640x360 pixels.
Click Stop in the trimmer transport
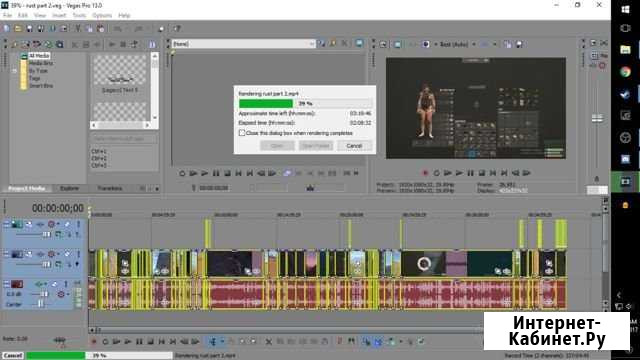coord(227,173)
